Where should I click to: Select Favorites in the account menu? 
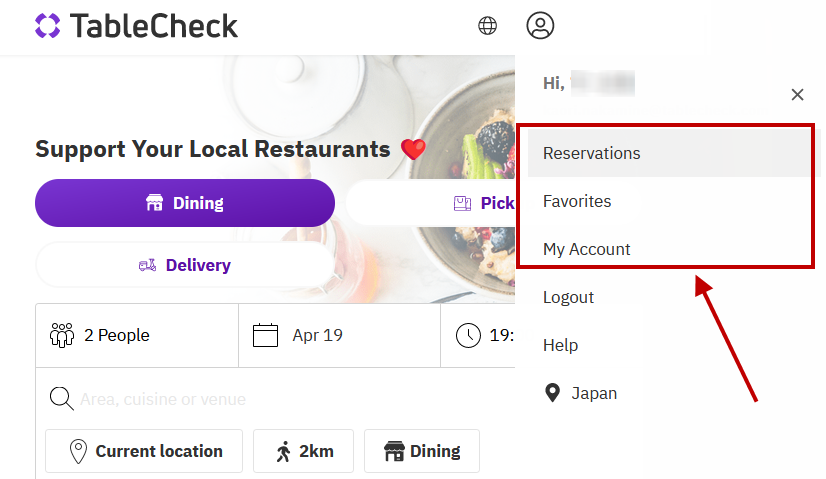click(x=577, y=201)
